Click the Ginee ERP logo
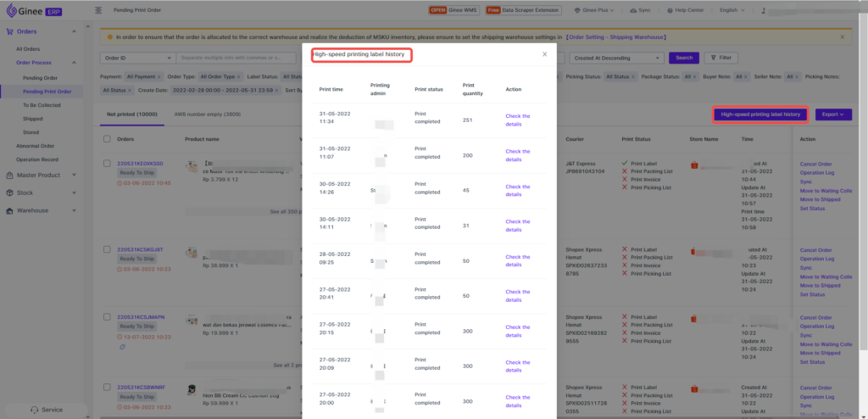868x419 pixels. coord(32,10)
